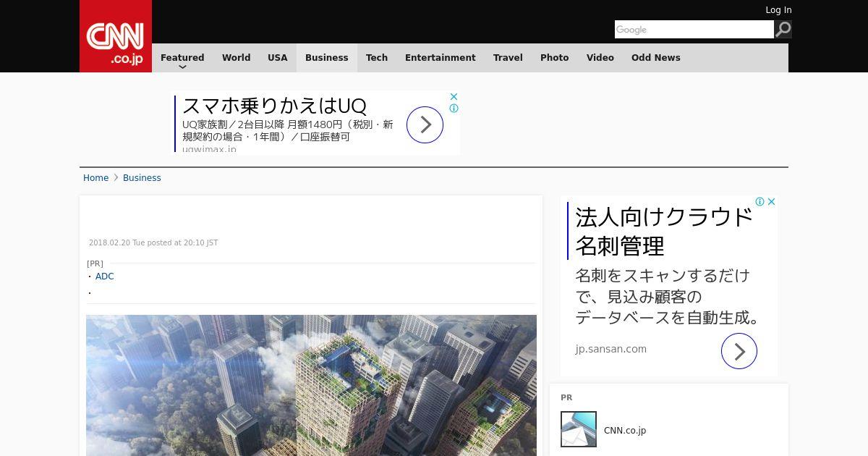Go to Home breadcrumb

(x=95, y=178)
